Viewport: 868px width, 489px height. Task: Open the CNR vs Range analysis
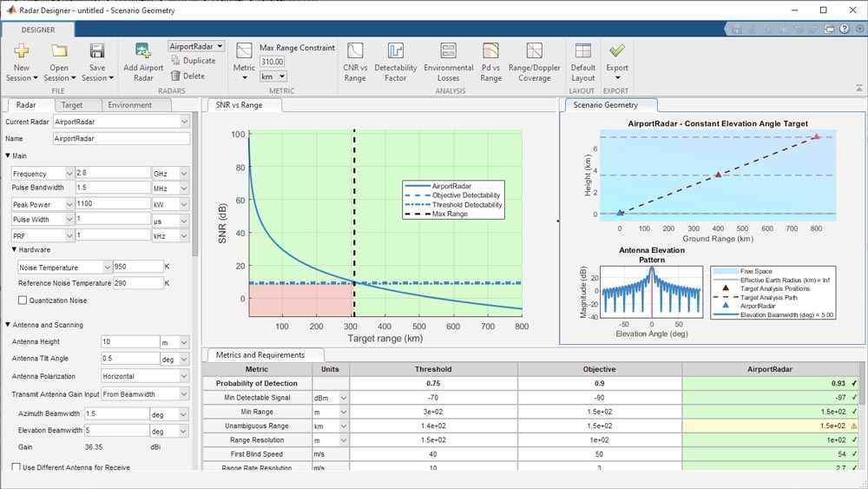click(355, 51)
